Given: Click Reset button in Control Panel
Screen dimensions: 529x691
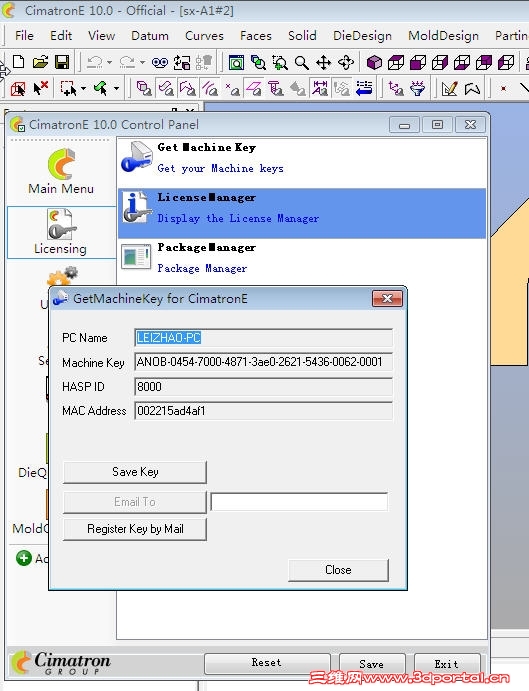Looking at the screenshot, I should tap(267, 663).
